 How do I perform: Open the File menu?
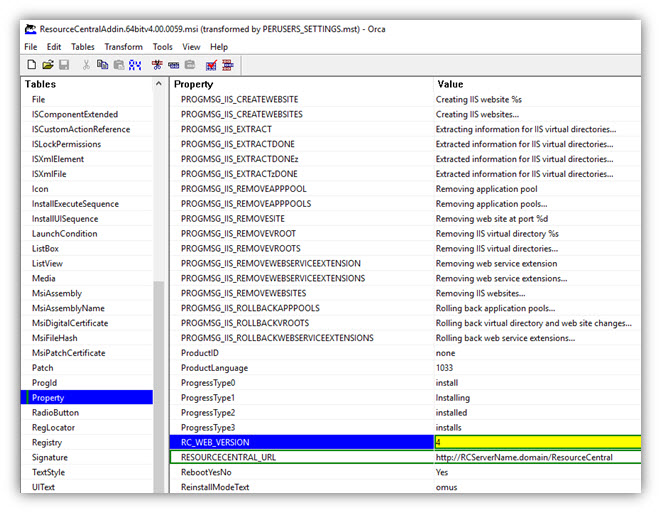[x=31, y=47]
